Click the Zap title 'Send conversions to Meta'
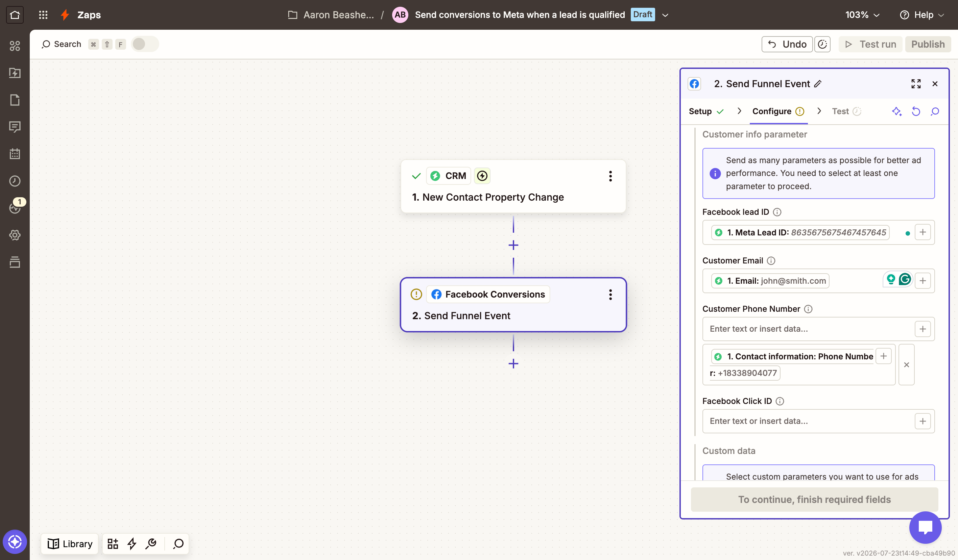This screenshot has width=958, height=560. click(x=520, y=15)
